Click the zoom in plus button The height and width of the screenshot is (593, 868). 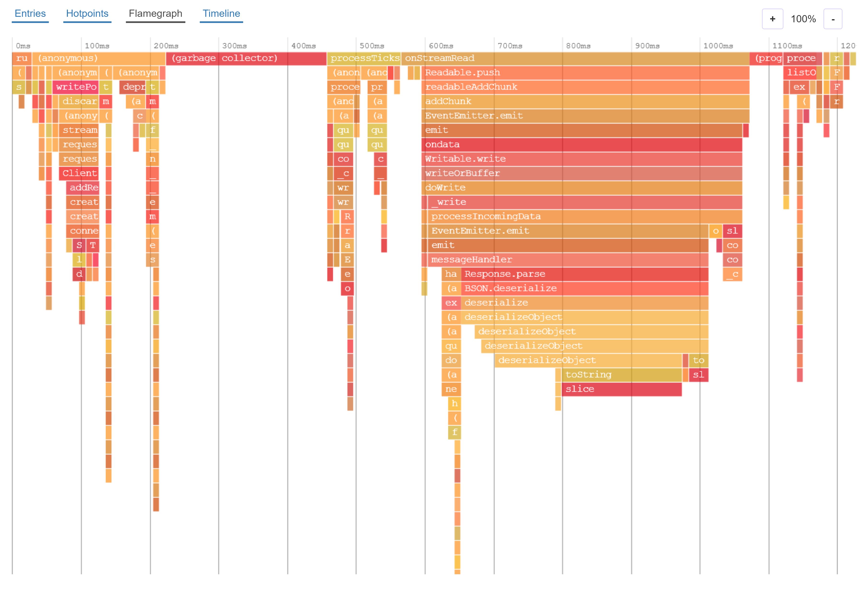point(772,19)
